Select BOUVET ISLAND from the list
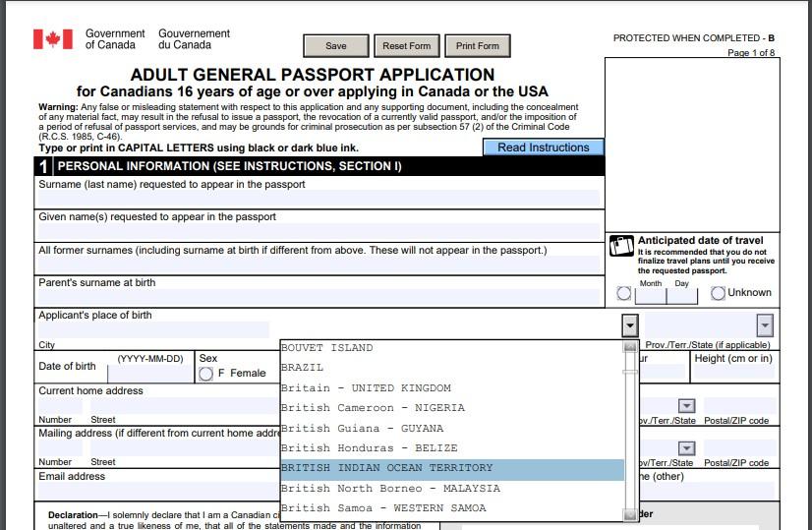The width and height of the screenshot is (812, 530). (x=452, y=348)
